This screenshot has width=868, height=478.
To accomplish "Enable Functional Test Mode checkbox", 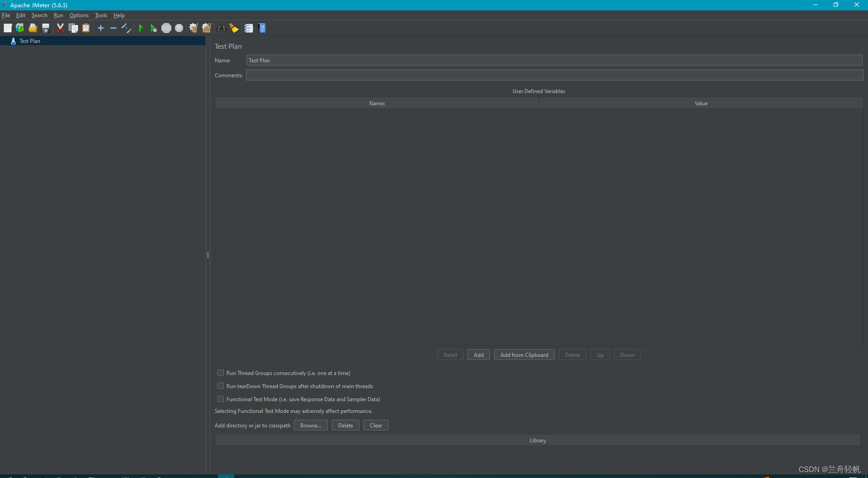I will 221,399.
